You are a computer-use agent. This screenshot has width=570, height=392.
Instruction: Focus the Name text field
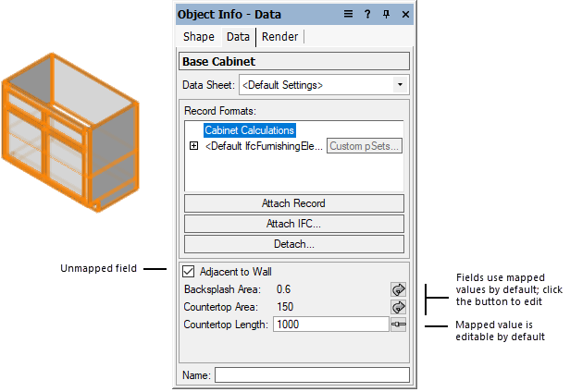[x=312, y=375]
